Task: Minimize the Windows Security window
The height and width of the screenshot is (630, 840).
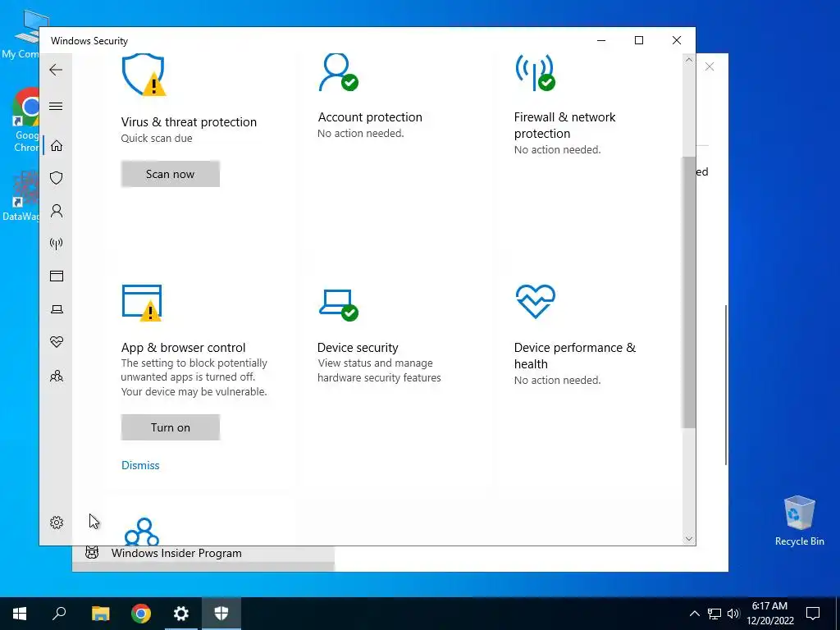Action: point(601,41)
